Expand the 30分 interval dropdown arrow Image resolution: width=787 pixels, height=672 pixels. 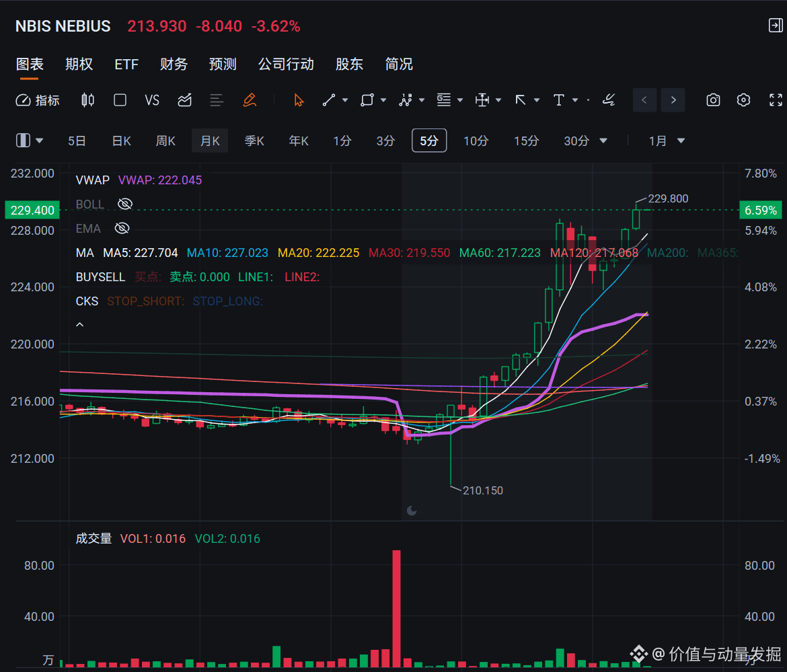click(x=604, y=141)
